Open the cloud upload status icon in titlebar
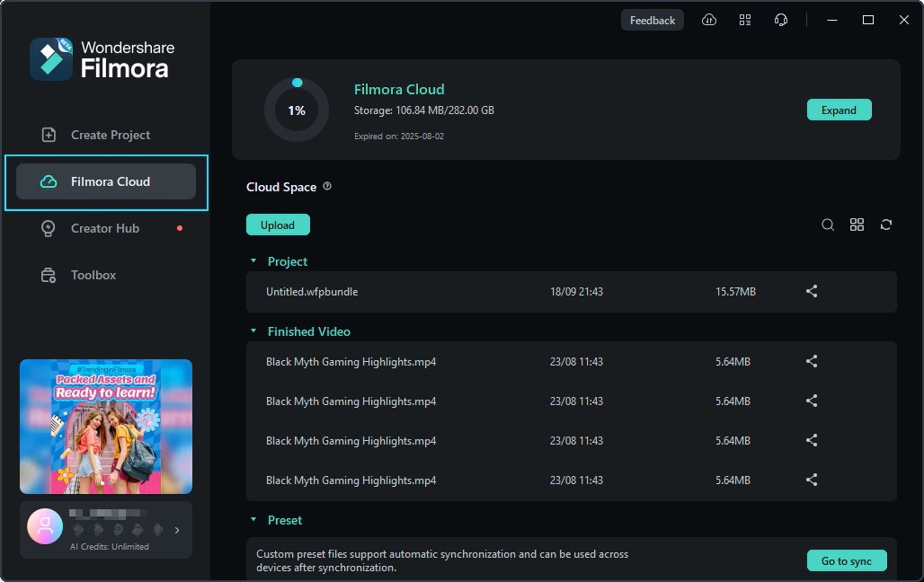Screen dimensions: 924x582 (x=709, y=19)
